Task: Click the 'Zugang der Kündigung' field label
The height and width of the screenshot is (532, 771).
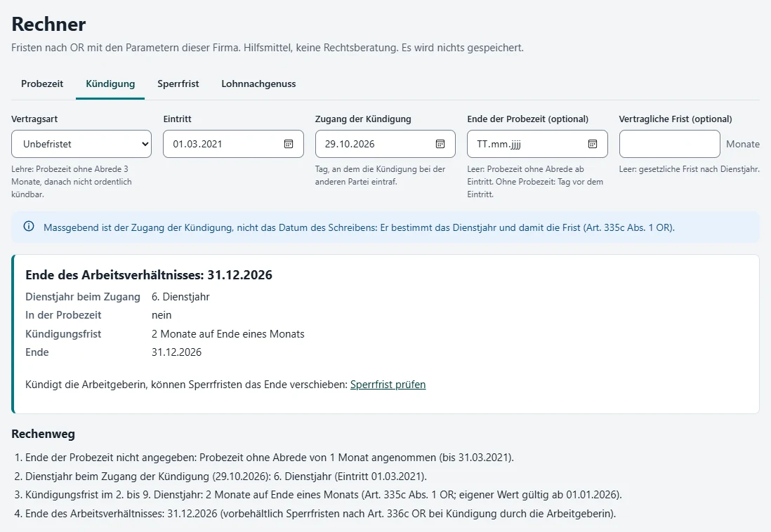Action: click(x=363, y=119)
